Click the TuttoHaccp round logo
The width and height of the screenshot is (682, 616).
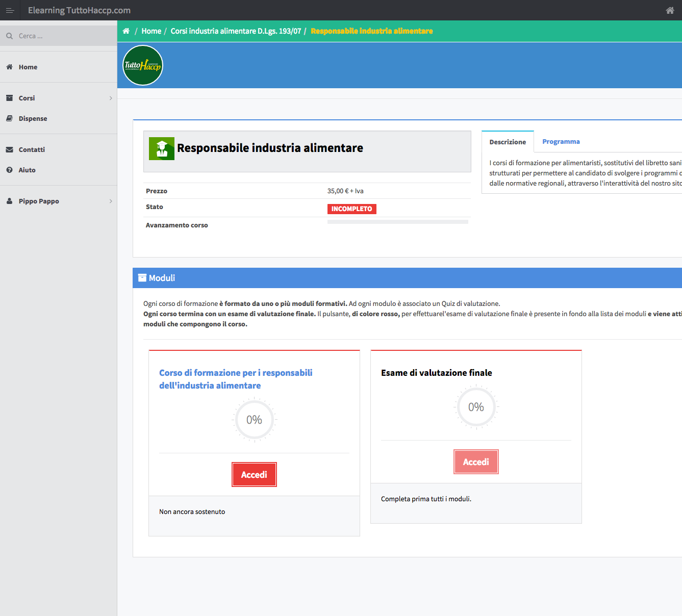coord(143,65)
